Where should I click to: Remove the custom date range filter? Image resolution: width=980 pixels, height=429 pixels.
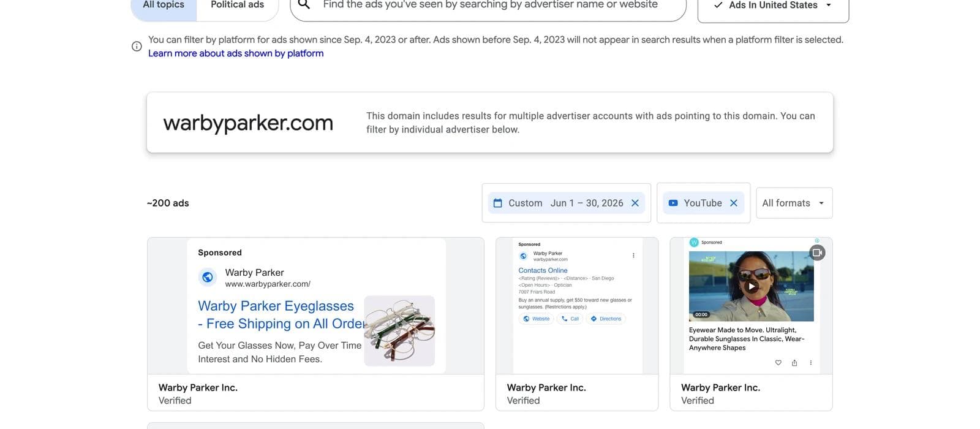tap(635, 203)
